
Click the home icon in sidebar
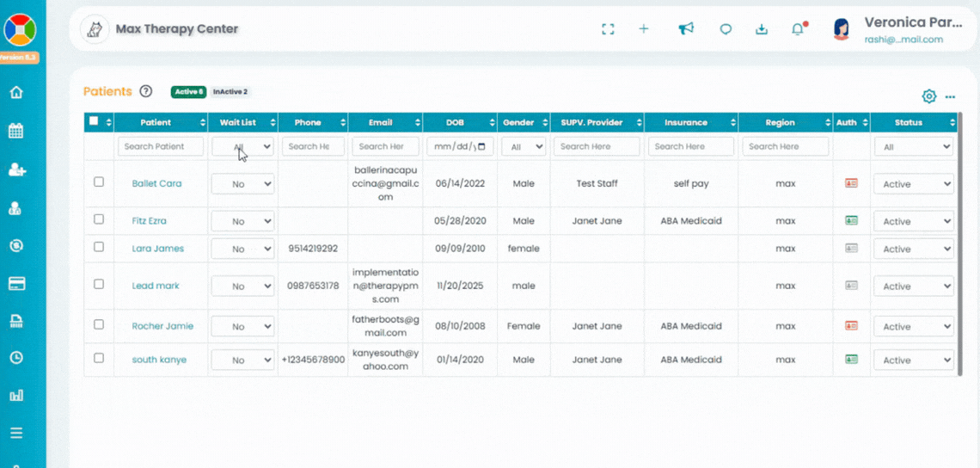15,93
